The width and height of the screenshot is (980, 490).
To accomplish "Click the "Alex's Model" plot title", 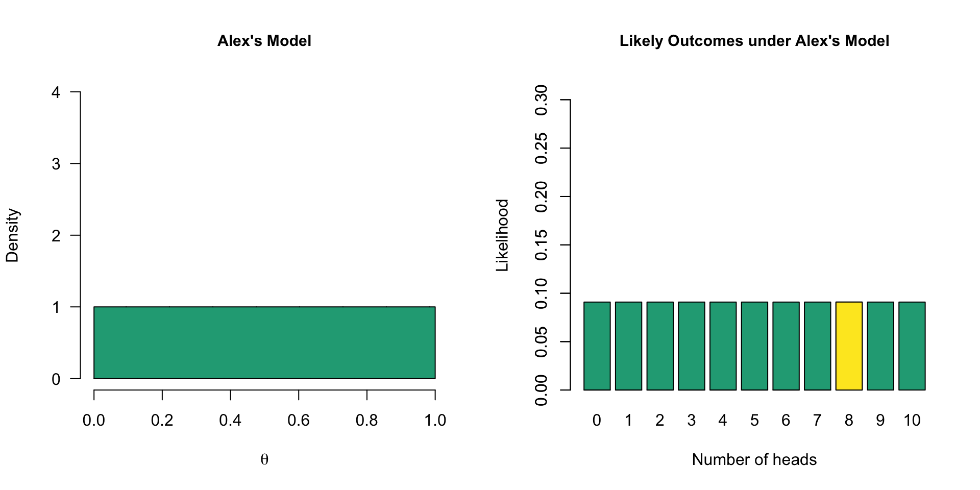I will pos(264,41).
